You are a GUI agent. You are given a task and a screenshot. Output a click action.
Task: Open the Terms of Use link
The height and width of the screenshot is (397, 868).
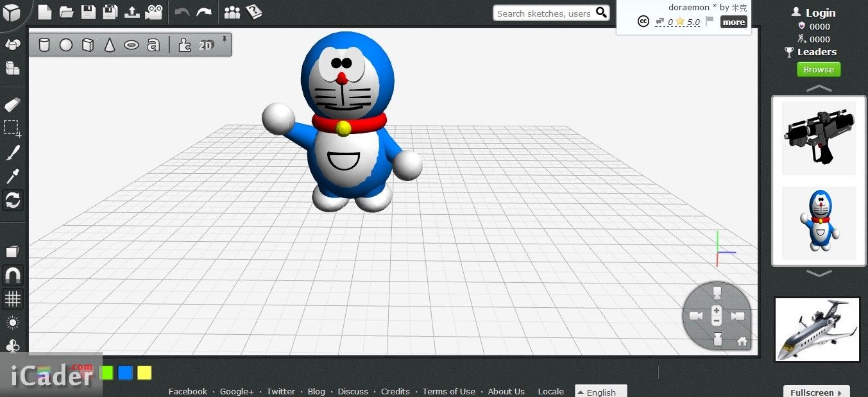point(449,391)
